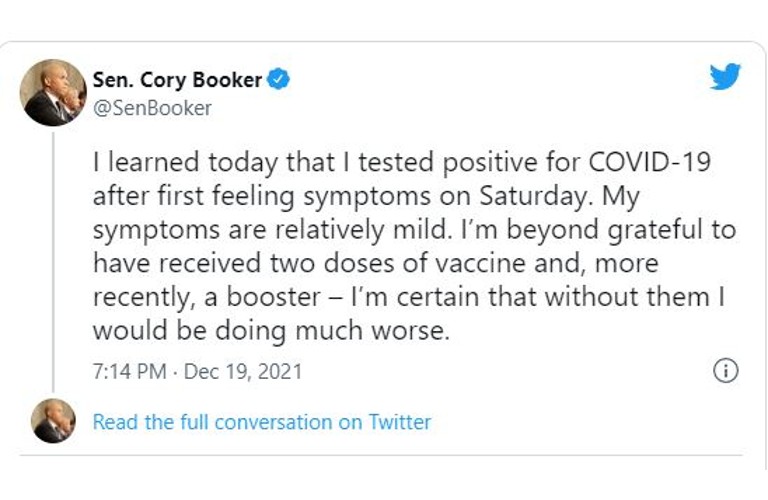Click the vertical thread line below the avatar
Viewport: 768px width, 500px height.
pyautogui.click(x=53, y=260)
